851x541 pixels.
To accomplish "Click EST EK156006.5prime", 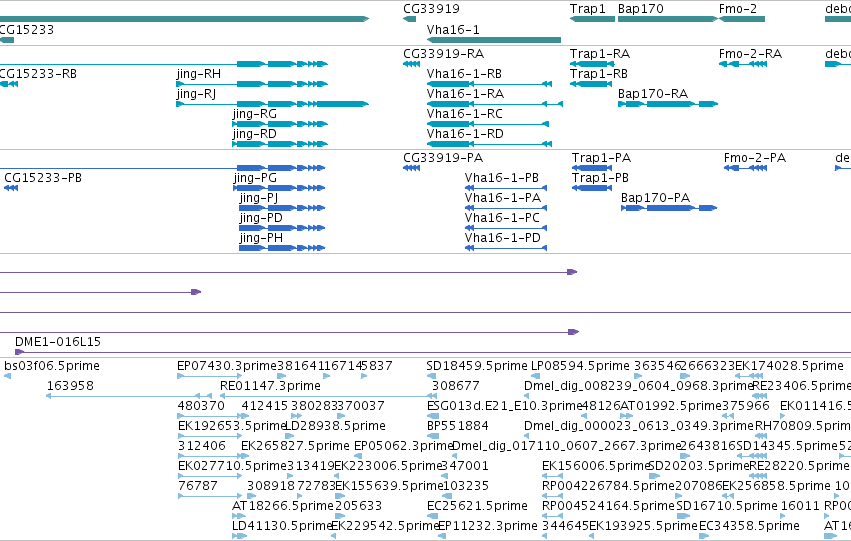I will coord(552,476).
